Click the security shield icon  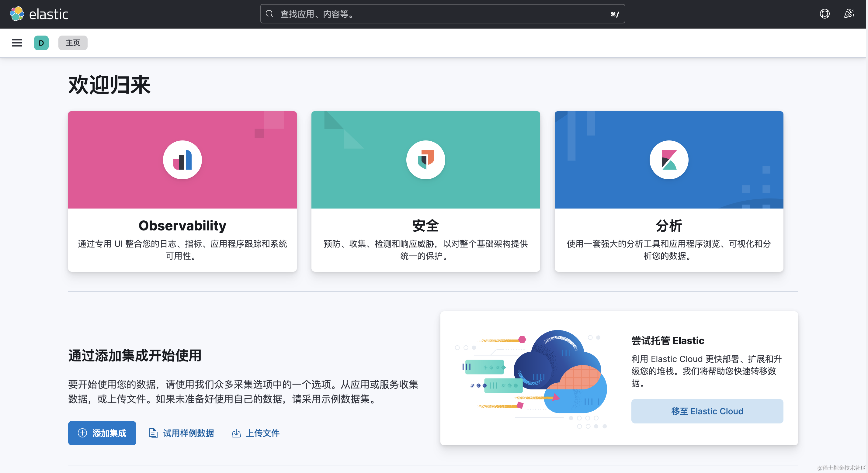[425, 160]
